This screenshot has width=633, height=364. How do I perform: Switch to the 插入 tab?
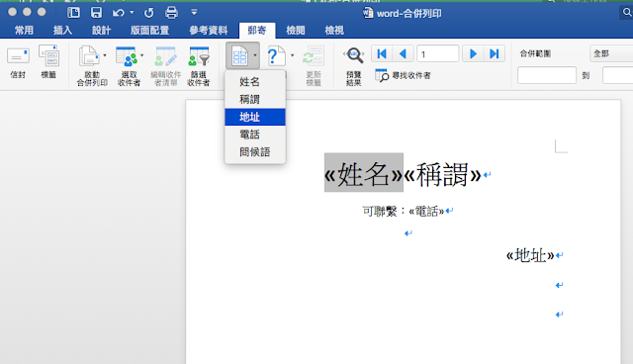[x=62, y=31]
